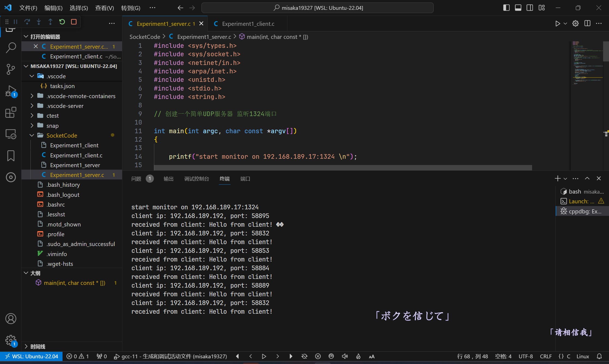
Task: Open the 编辑(E) menu
Action: pos(53,8)
